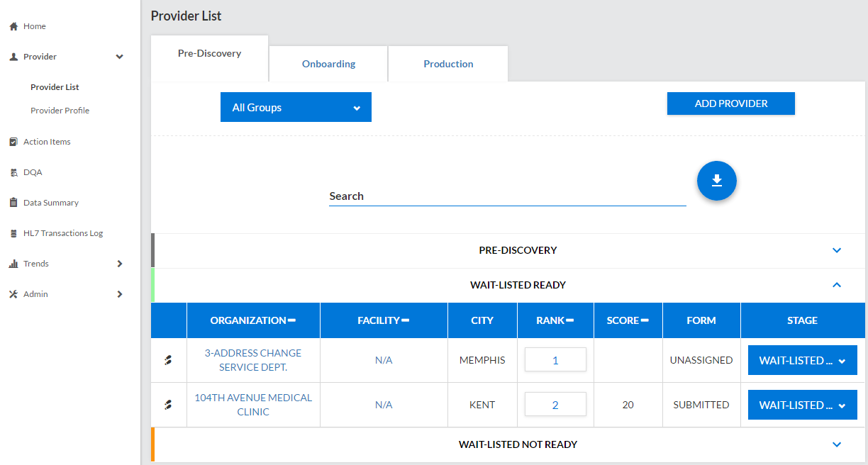Collapse the Wait-Listed Ready section
The height and width of the screenshot is (465, 868).
click(836, 285)
